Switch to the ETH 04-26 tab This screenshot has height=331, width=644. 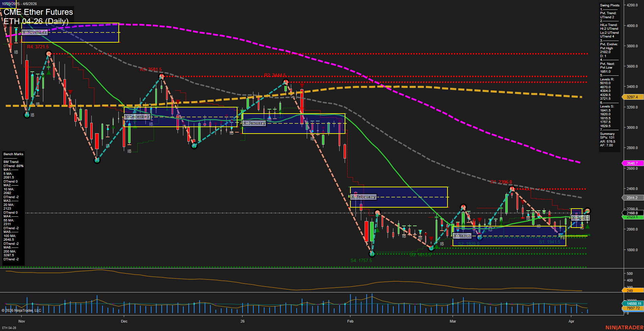point(9,327)
